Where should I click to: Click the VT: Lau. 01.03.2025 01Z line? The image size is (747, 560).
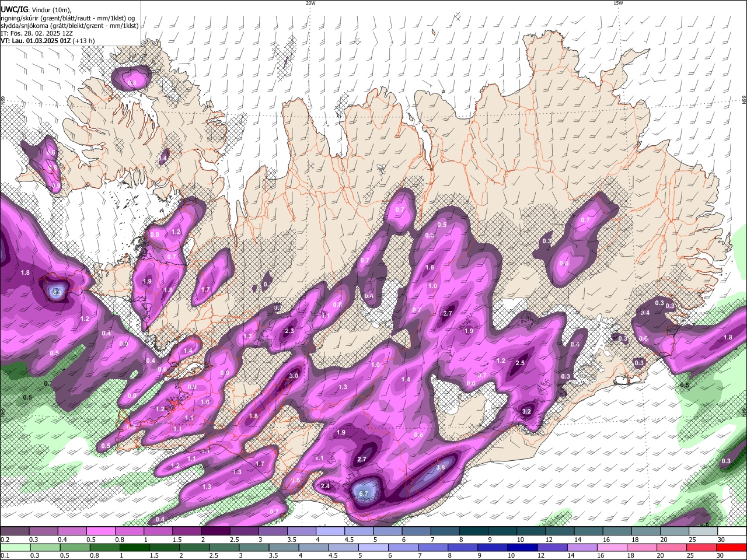(47, 41)
